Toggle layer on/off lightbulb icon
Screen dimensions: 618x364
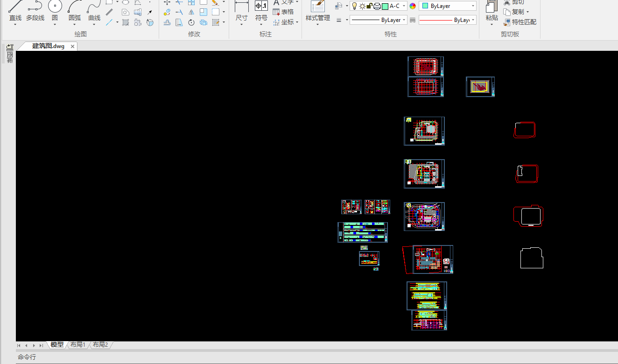(x=354, y=6)
